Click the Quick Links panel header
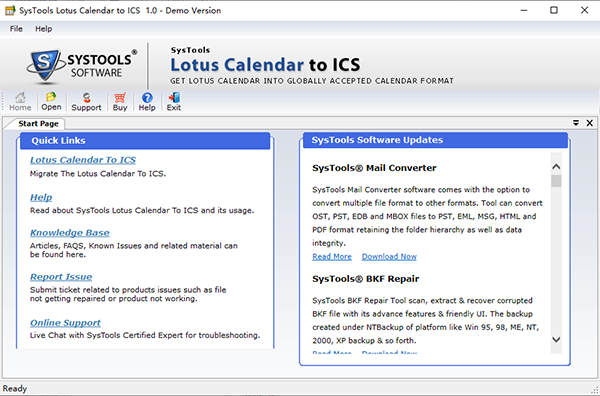The height and width of the screenshot is (396, 600). 145,141
